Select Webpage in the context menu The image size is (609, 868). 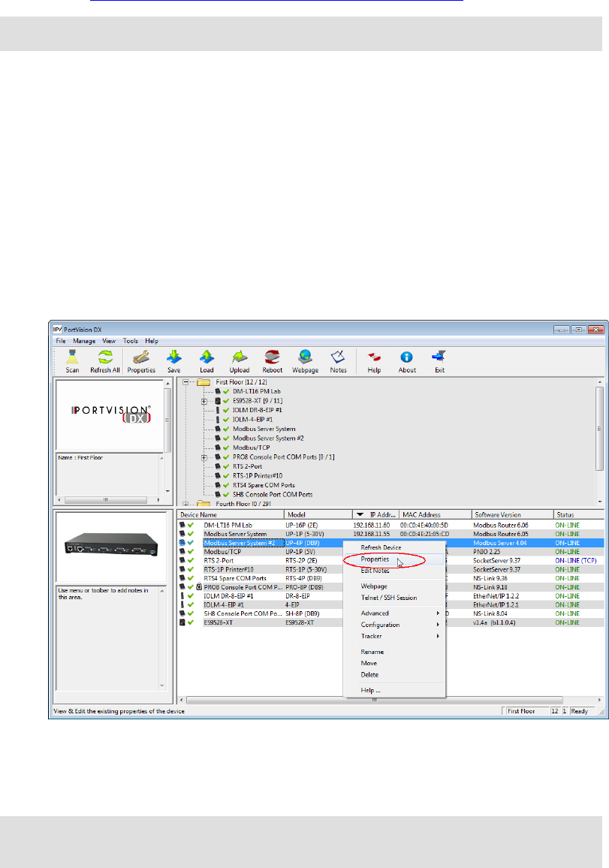pyautogui.click(x=394, y=586)
